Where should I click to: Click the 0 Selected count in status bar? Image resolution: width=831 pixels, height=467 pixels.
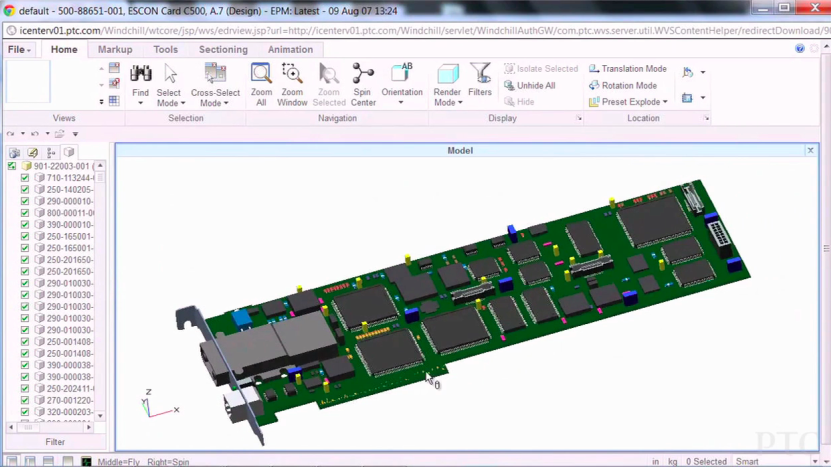click(x=706, y=462)
